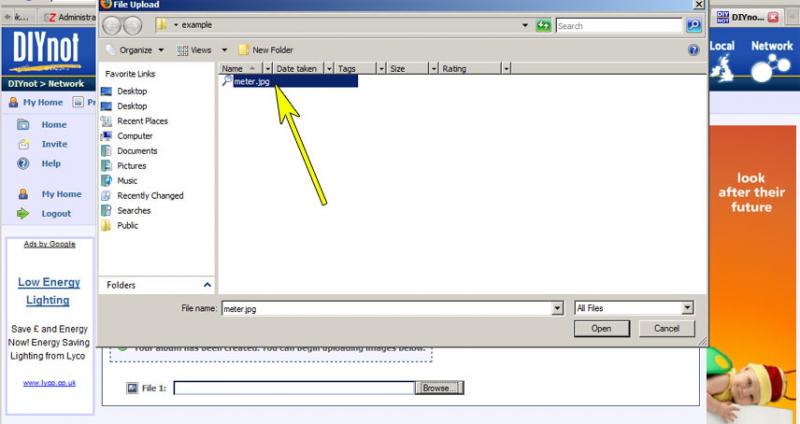The image size is (800, 424).
Task: Open the Music favorite link
Action: [127, 181]
